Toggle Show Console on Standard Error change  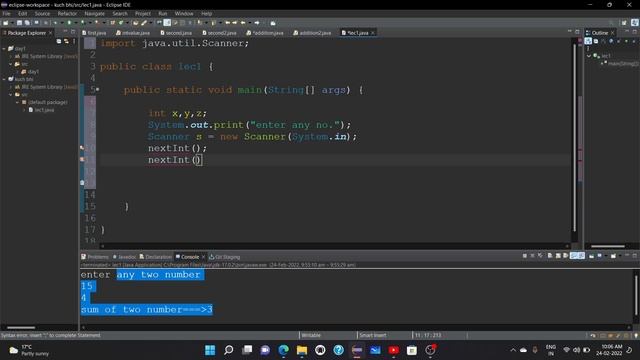(x=581, y=256)
